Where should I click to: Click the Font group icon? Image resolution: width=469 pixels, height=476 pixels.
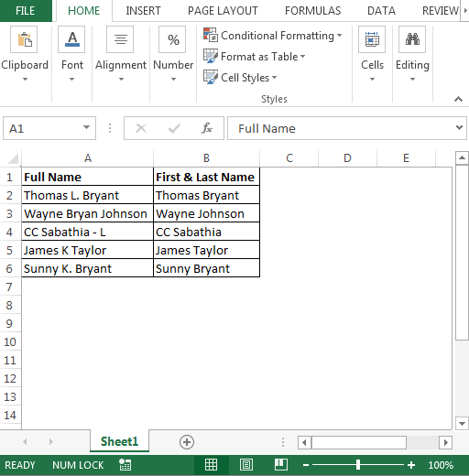71,39
